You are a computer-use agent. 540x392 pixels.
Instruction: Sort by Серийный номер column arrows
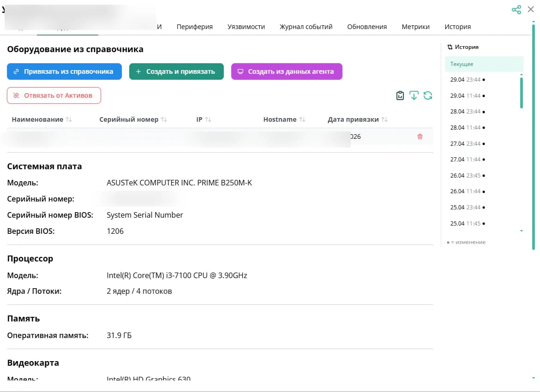pyautogui.click(x=164, y=119)
